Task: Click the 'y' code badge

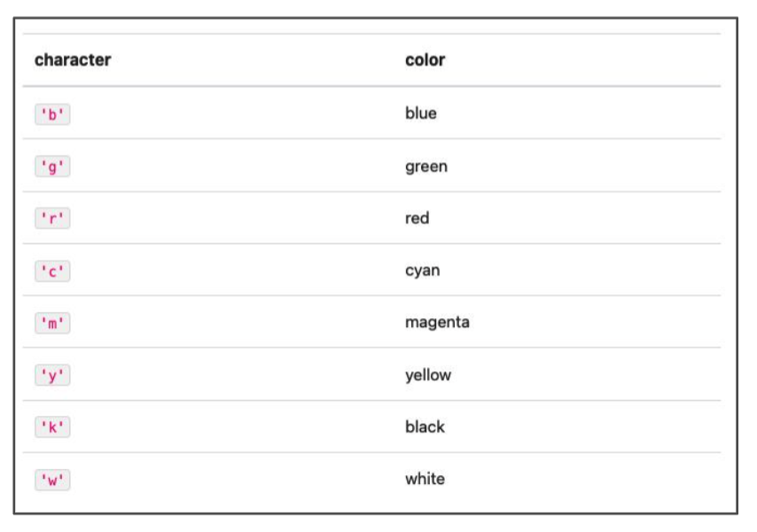Action: 52,375
